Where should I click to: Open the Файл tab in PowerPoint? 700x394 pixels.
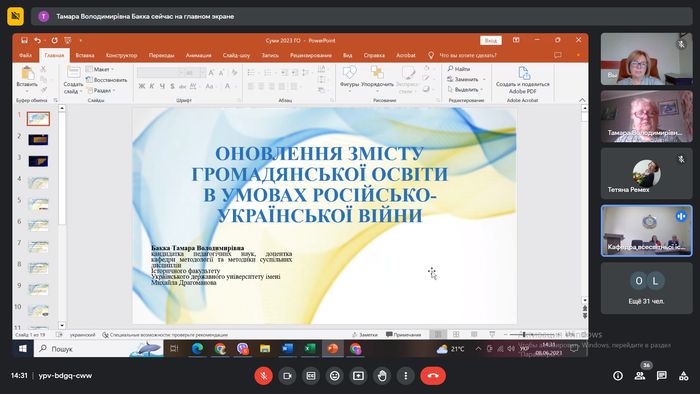point(25,55)
